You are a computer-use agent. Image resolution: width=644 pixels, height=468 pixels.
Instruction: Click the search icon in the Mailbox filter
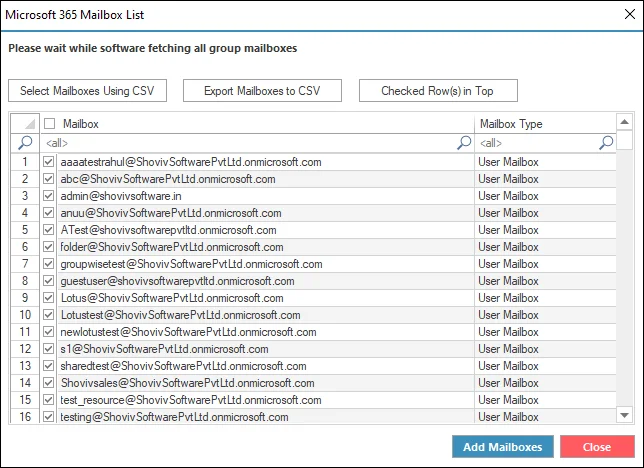click(464, 143)
